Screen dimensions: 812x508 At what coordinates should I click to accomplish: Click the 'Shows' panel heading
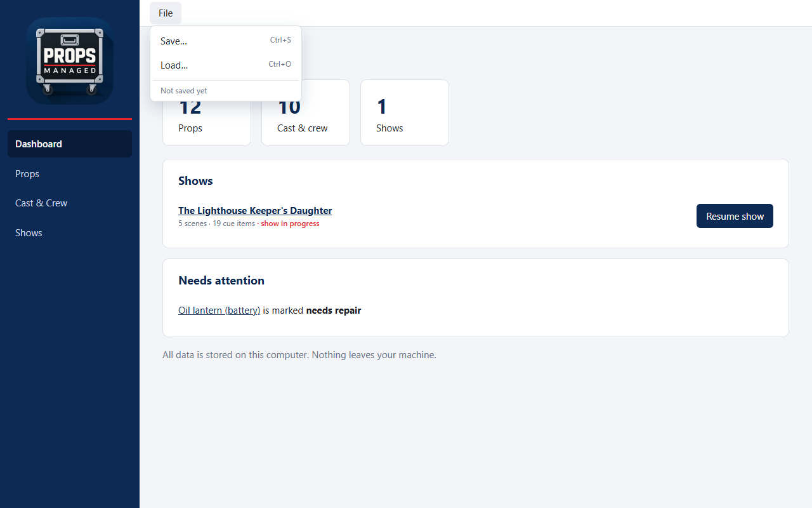(x=195, y=181)
